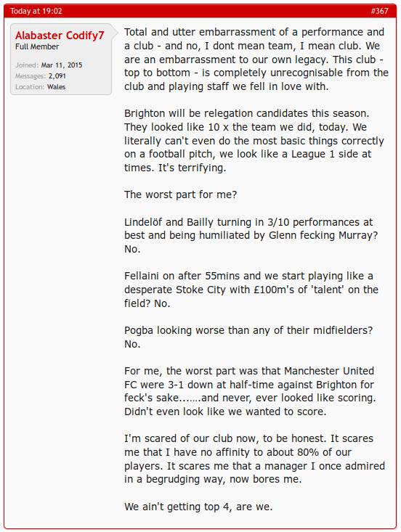Image resolution: width=401 pixels, height=532 pixels.
Task: Click the 'Messages:' label
Action: click(31, 76)
